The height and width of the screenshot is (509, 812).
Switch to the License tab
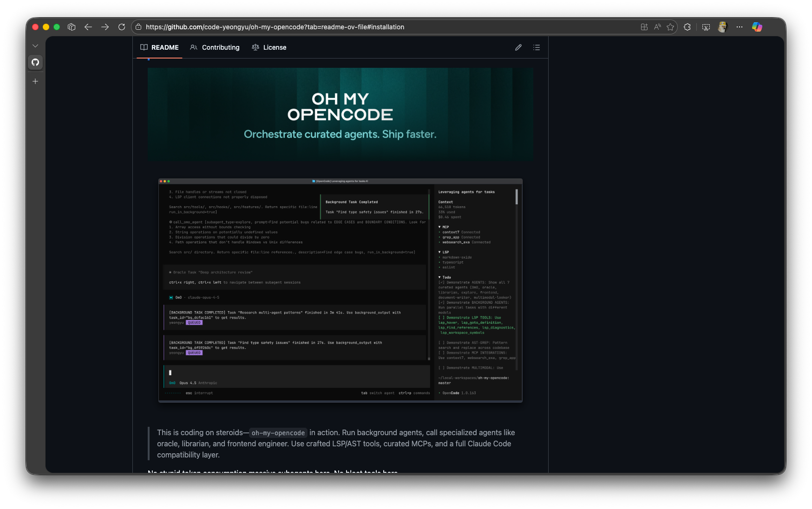(269, 47)
